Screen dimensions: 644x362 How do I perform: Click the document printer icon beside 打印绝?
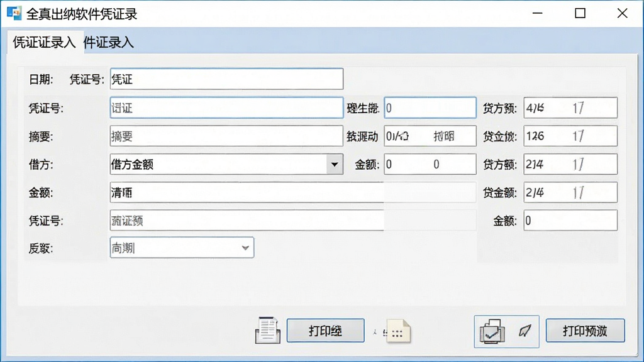tap(268, 330)
